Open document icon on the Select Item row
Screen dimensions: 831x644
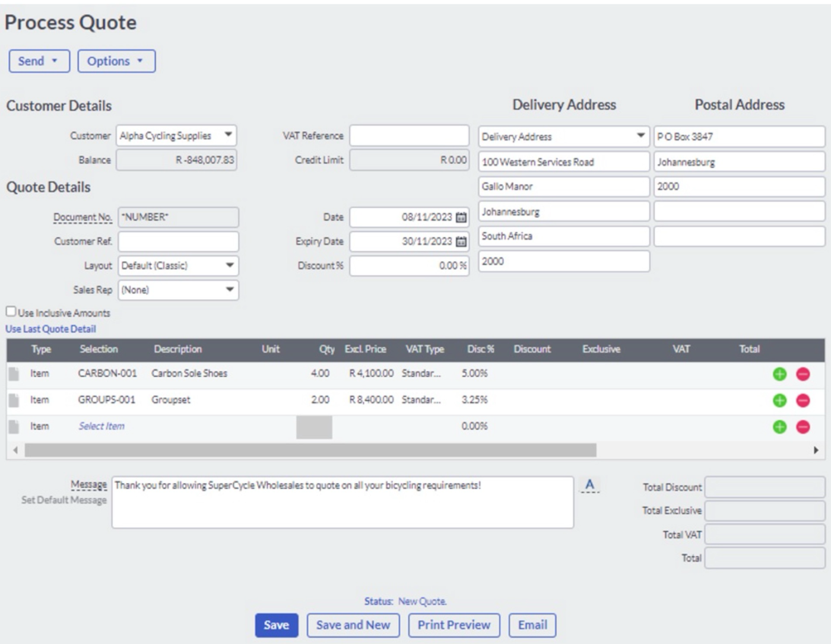click(14, 426)
